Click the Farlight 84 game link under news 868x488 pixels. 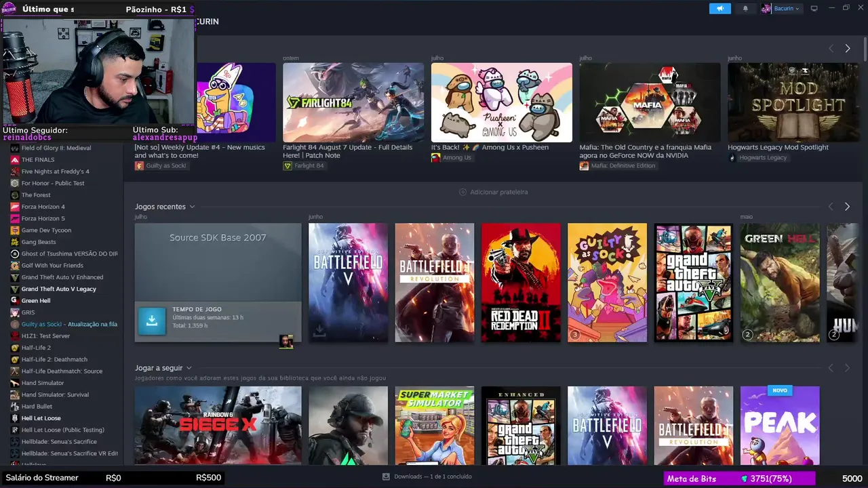303,166
